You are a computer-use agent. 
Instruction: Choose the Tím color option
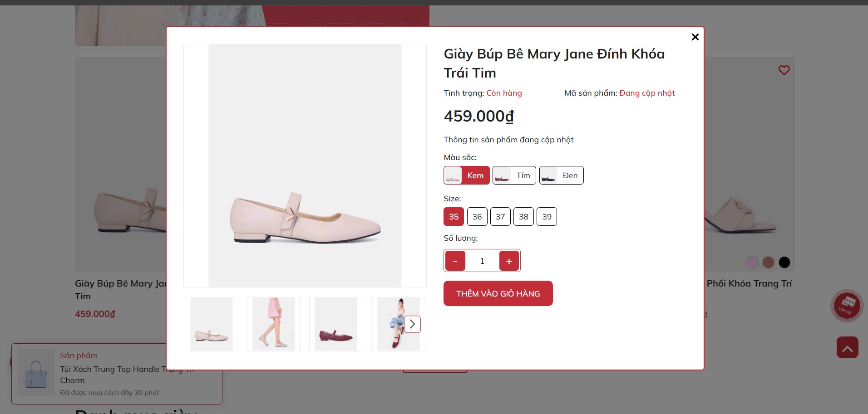click(514, 175)
